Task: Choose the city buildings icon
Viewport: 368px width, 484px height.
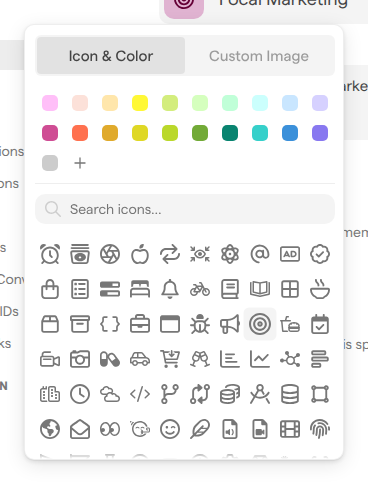Action: (50, 394)
